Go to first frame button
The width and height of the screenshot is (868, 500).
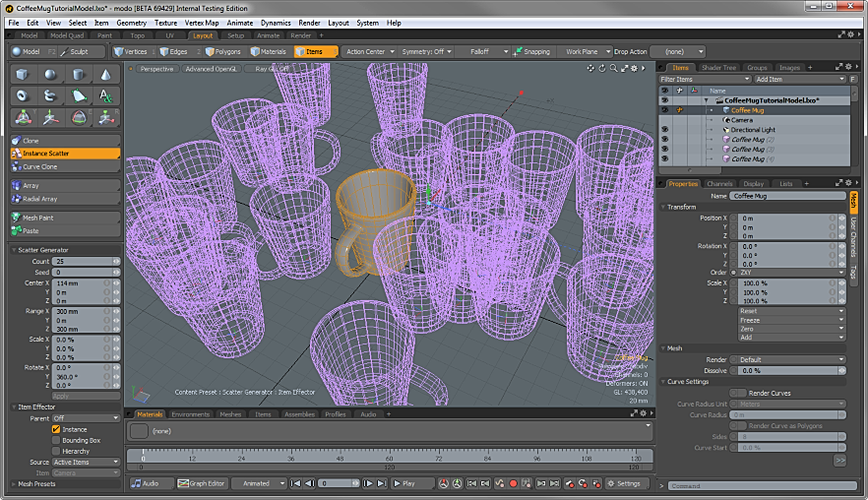tap(295, 483)
